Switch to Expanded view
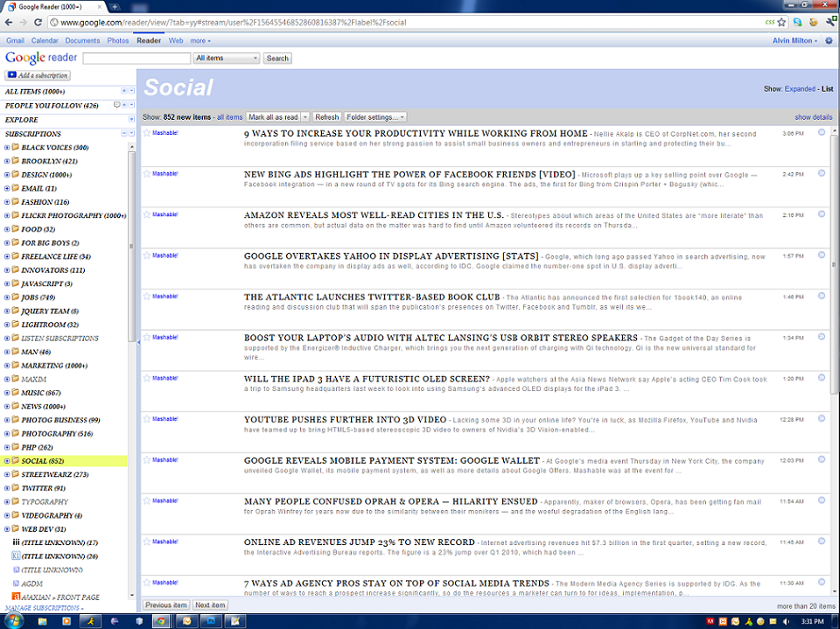 pyautogui.click(x=800, y=89)
